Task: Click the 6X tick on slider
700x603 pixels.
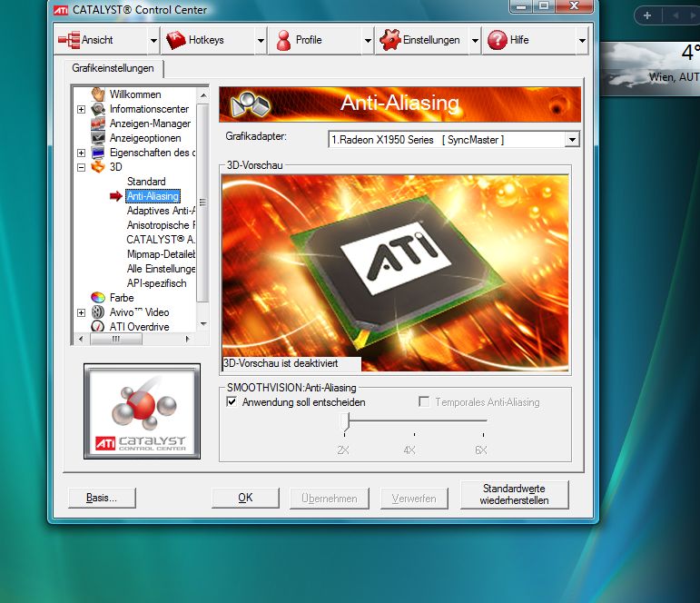Action: (484, 434)
